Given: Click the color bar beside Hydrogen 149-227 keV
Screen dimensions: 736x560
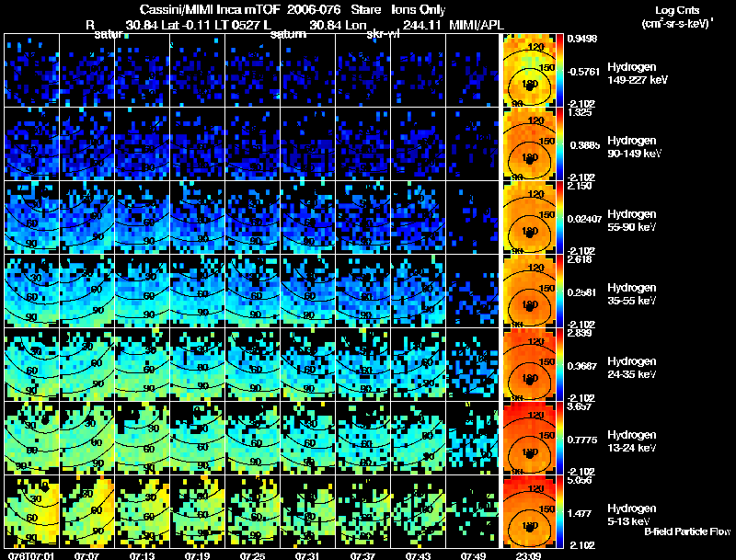Looking at the screenshot, I should click(559, 70).
